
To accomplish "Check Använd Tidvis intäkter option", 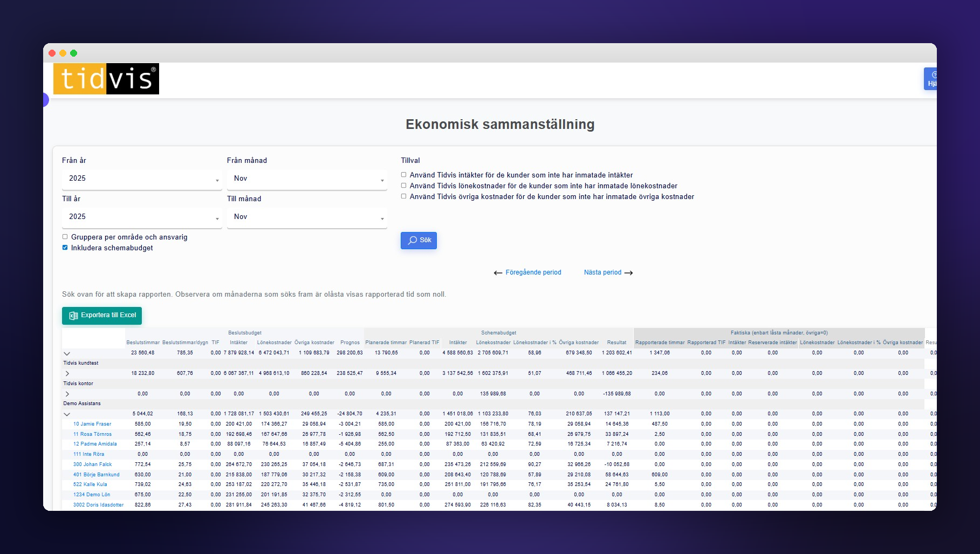I will point(403,175).
